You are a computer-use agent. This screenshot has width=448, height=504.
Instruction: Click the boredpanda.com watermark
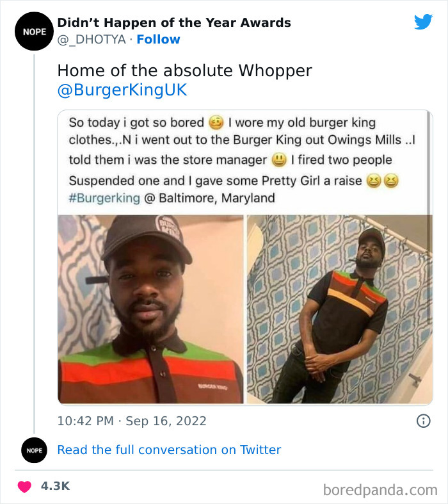click(x=380, y=490)
